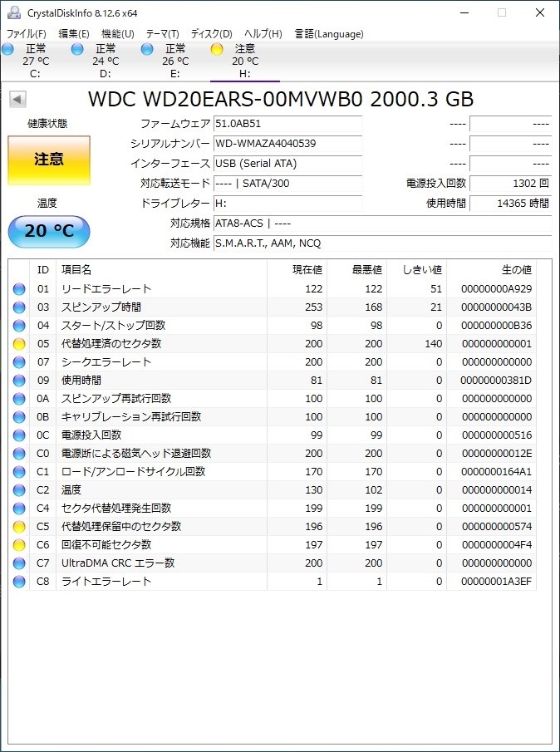The height and width of the screenshot is (752, 560).
Task: Open the ディスク(D) menu
Action: pyautogui.click(x=211, y=34)
